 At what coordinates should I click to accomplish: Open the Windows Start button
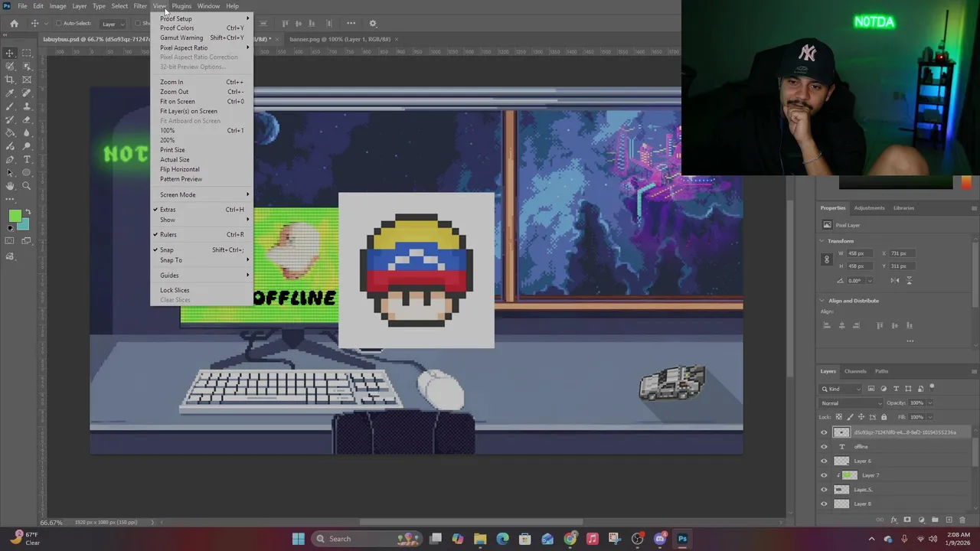(x=299, y=539)
